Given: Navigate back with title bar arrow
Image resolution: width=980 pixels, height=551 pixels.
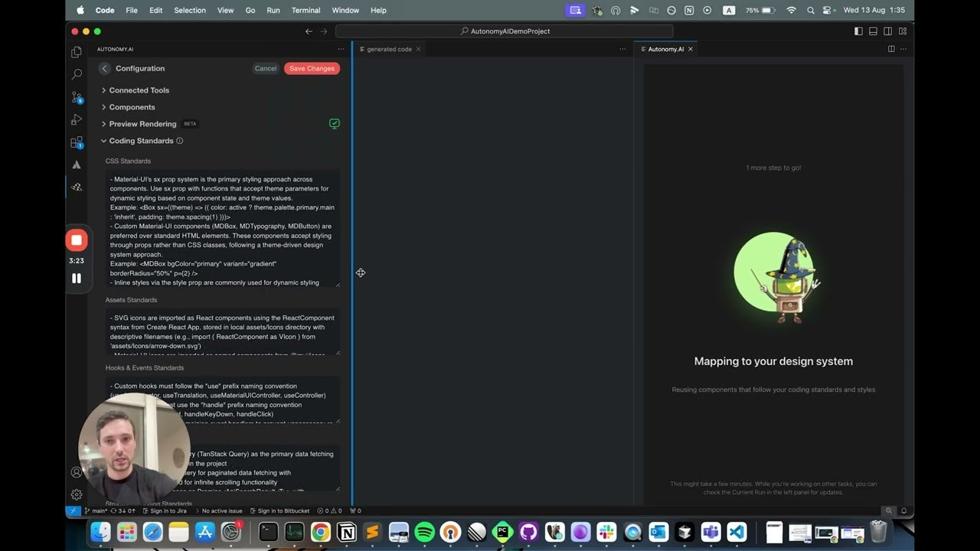Looking at the screenshot, I should [x=309, y=31].
